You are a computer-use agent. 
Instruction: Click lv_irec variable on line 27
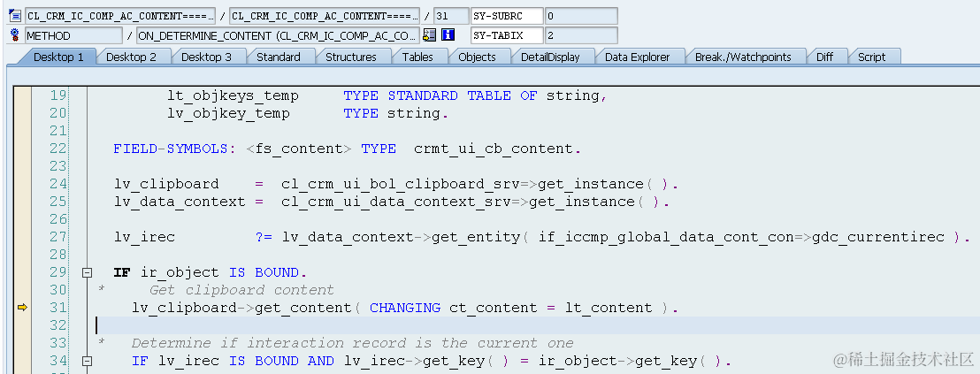(144, 237)
